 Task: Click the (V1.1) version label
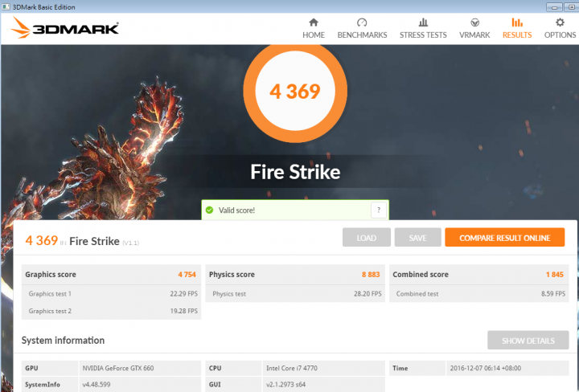(131, 243)
